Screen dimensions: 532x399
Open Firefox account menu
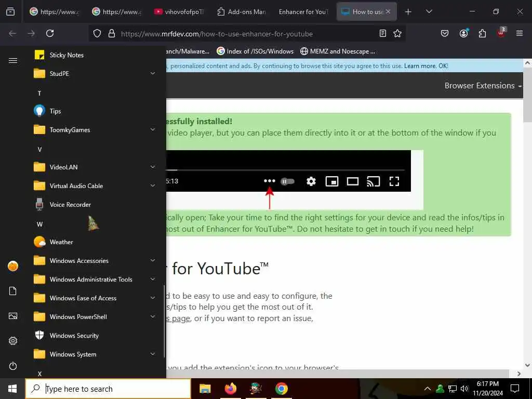pyautogui.click(x=463, y=33)
